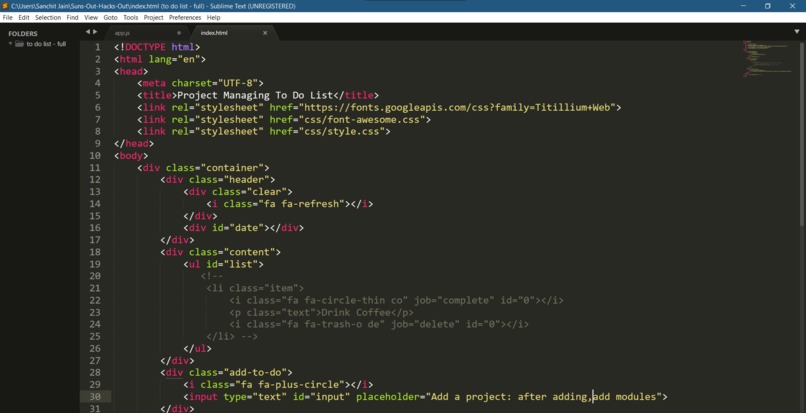Click the "css/style.css" href value

pos(342,132)
